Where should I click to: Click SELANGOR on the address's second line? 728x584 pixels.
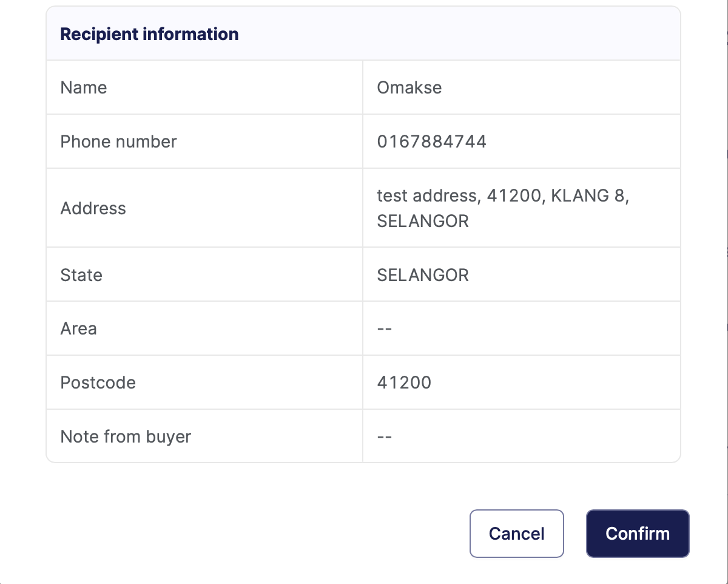(423, 221)
